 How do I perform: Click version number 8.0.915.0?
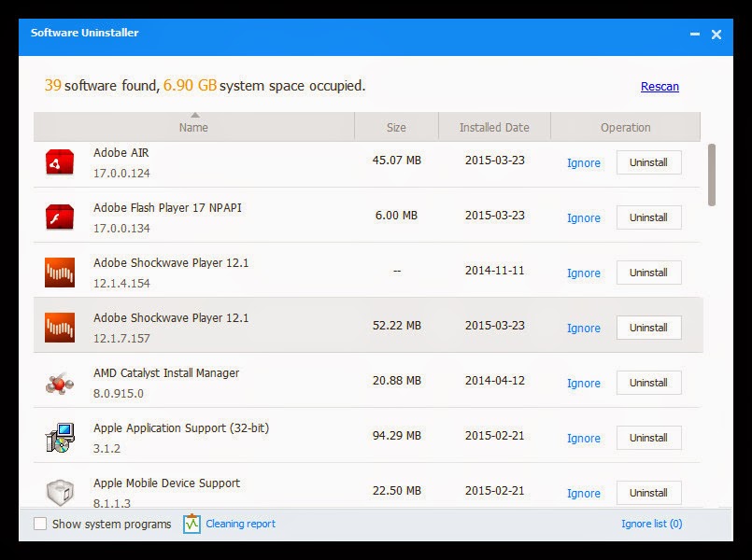point(118,394)
